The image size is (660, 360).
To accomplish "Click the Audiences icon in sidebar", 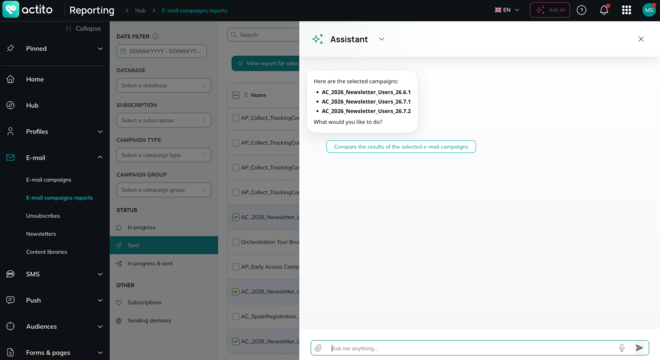I will [11, 326].
